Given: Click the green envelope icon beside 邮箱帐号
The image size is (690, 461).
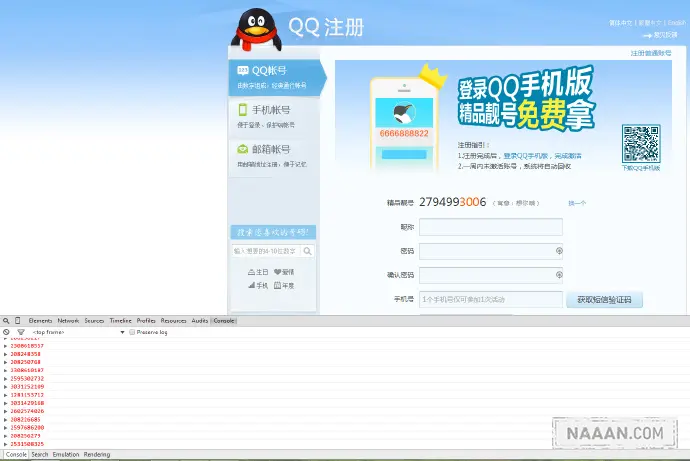Looking at the screenshot, I should tap(242, 149).
